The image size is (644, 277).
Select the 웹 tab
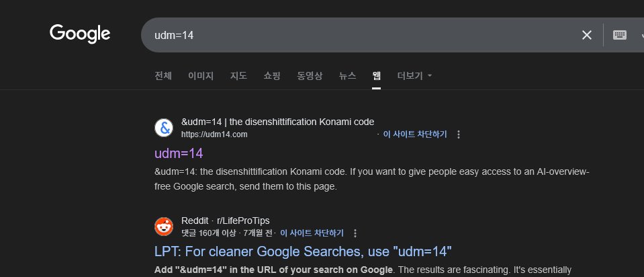click(377, 76)
